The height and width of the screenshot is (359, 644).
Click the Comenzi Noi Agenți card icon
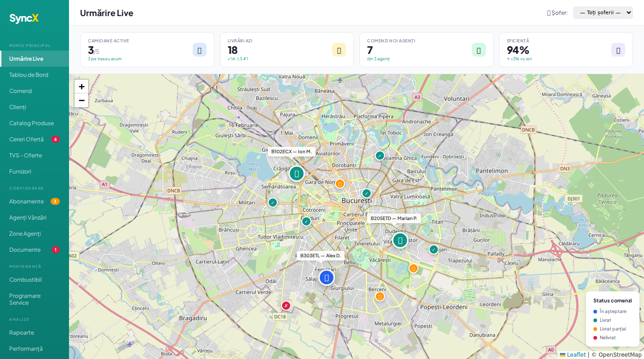tap(478, 50)
